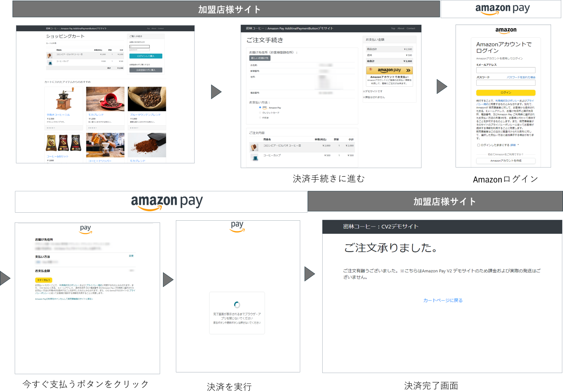Select the クレジットカード payment radio button

pos(260,113)
